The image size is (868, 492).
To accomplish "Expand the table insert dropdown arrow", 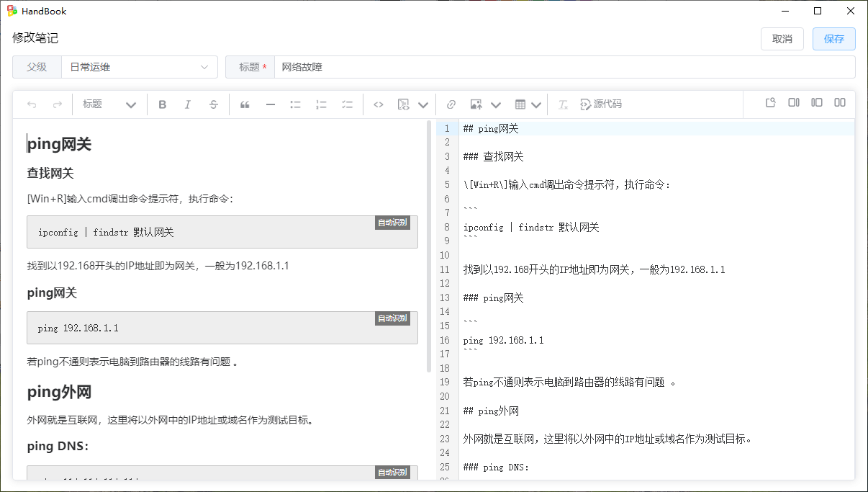I will (536, 104).
